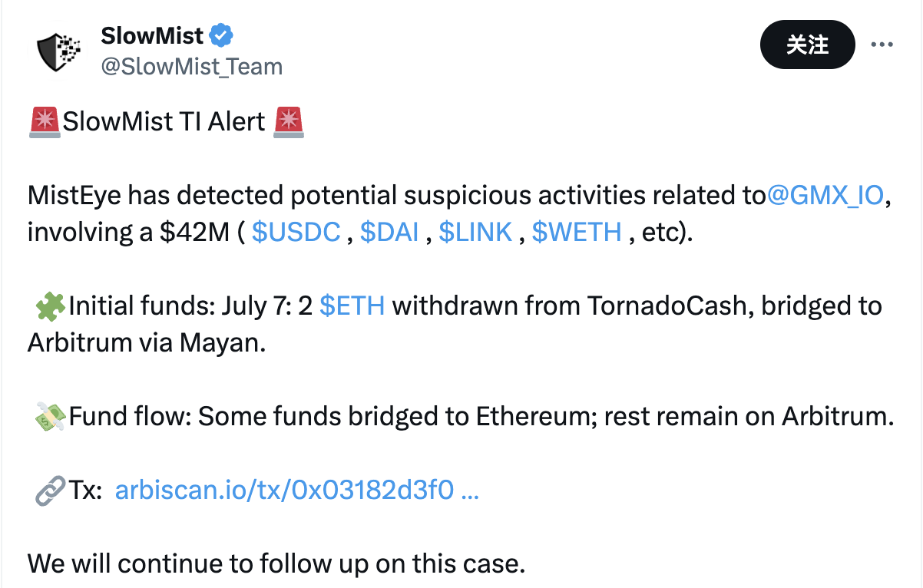Open the SlowMist display name
This screenshot has height=588, width=923.
(152, 35)
